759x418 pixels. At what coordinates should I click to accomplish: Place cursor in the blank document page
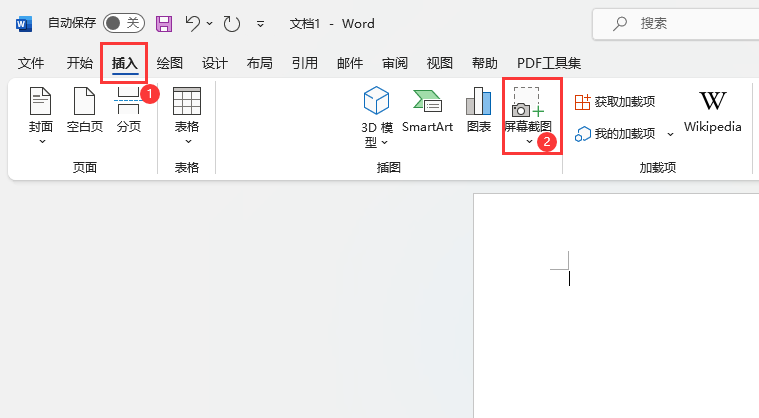pos(616,306)
